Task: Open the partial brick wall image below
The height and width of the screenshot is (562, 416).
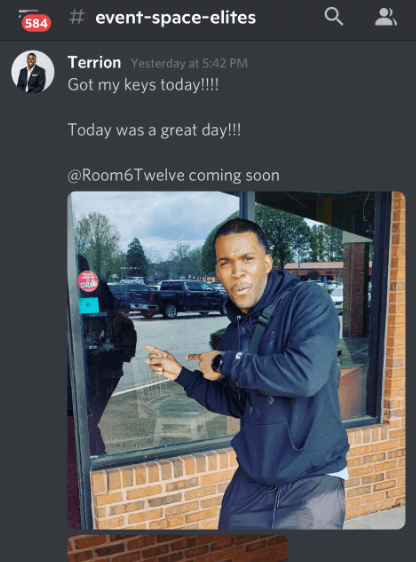Action: coord(178,548)
